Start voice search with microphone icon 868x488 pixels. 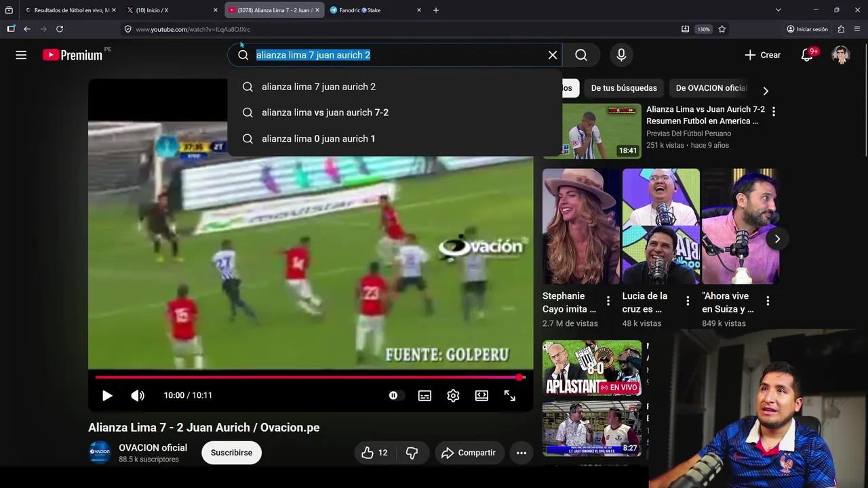click(x=621, y=55)
